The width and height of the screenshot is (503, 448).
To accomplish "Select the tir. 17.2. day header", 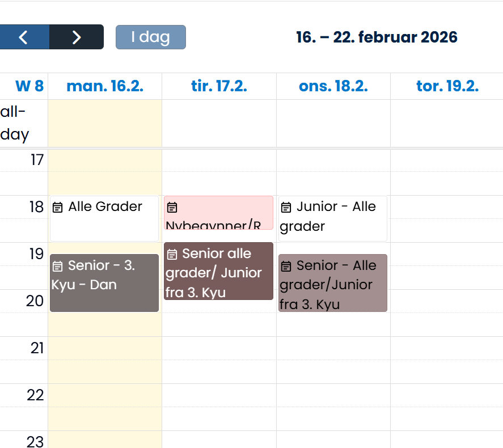I will [x=218, y=86].
